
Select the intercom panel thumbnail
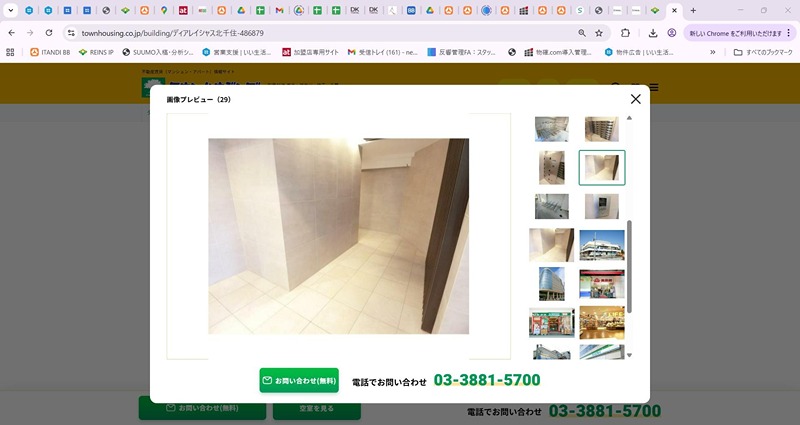[602, 206]
